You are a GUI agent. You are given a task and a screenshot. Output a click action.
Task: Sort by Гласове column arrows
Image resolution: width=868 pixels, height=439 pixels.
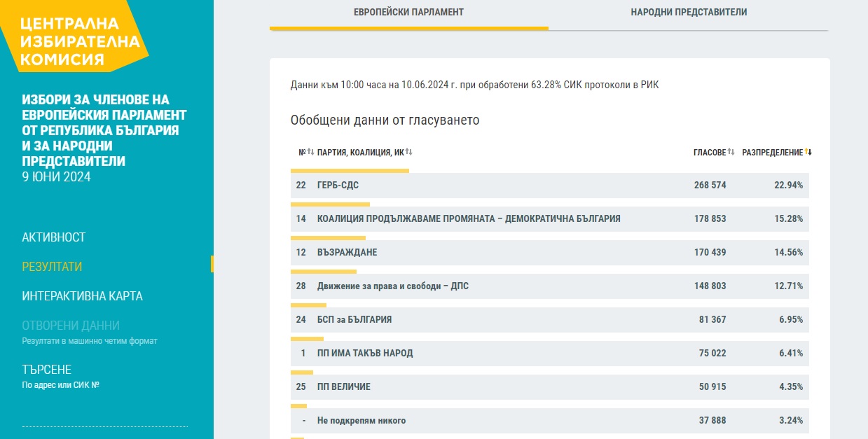pyautogui.click(x=731, y=152)
